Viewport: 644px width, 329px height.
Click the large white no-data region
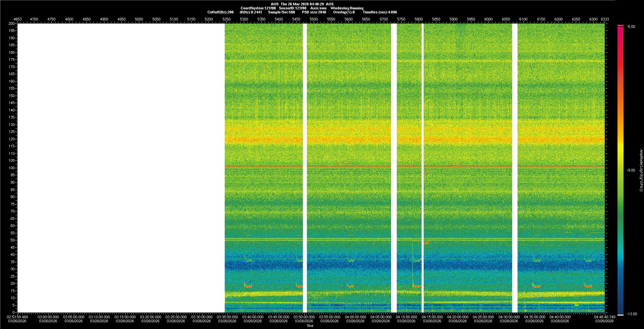click(121, 168)
